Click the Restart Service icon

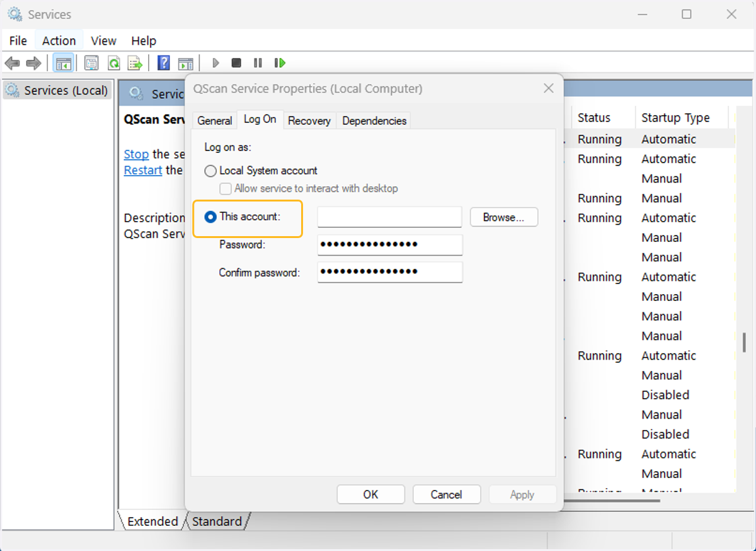(280, 63)
